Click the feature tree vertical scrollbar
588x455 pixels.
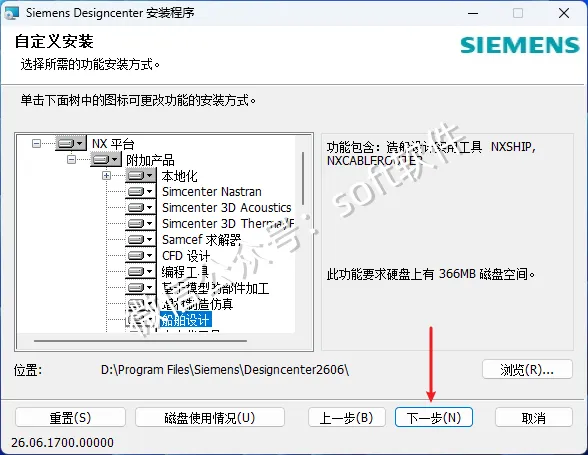pos(303,179)
